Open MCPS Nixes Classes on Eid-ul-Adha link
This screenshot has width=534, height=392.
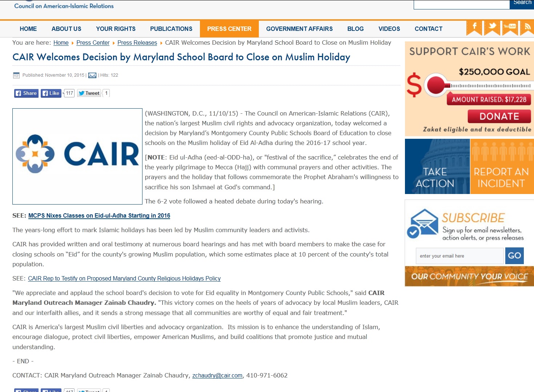pyautogui.click(x=99, y=215)
